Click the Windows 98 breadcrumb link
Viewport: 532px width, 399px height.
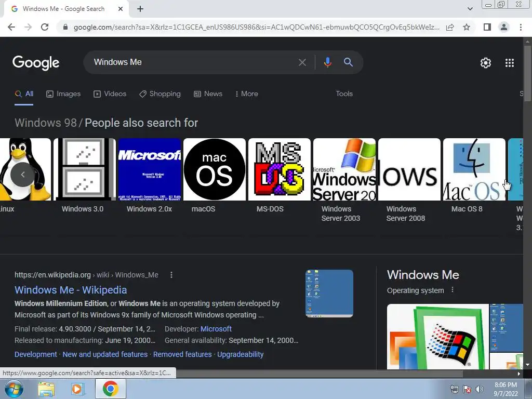46,123
